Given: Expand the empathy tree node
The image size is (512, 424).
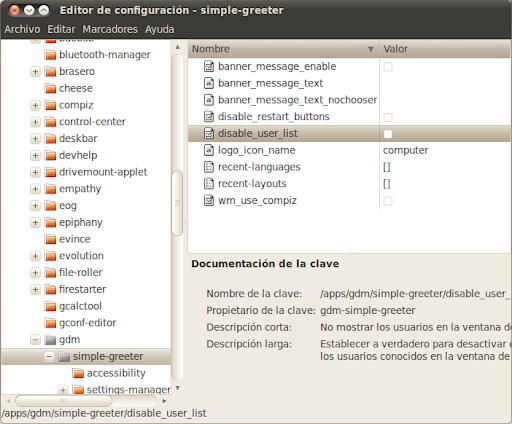Looking at the screenshot, I should coord(35,189).
